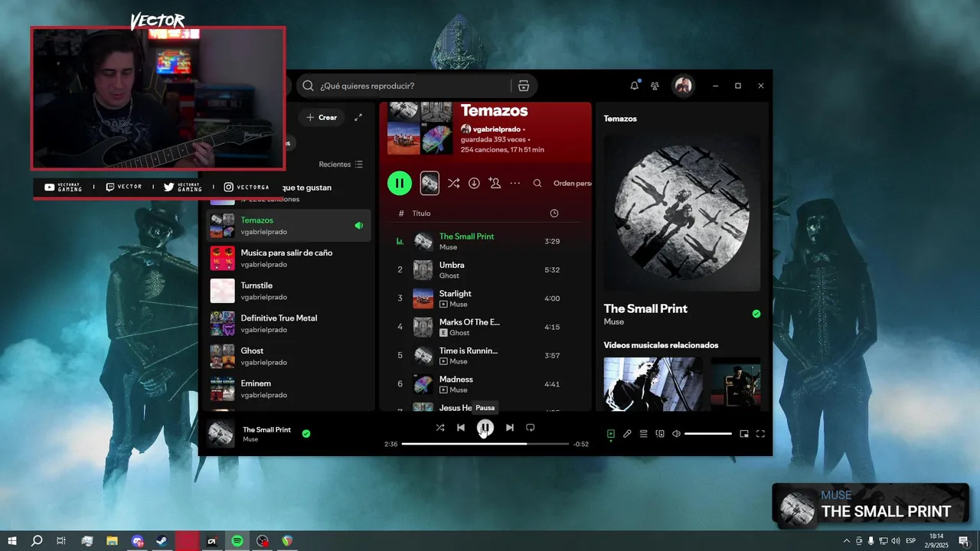Open Windows taskbar search
Viewport: 980px width, 551px height.
[37, 541]
